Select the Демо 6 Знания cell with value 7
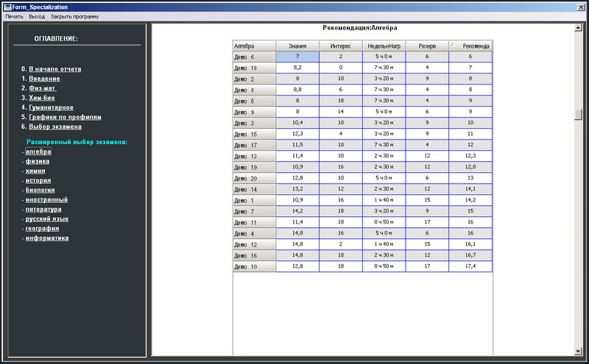589x364 pixels. coord(297,57)
